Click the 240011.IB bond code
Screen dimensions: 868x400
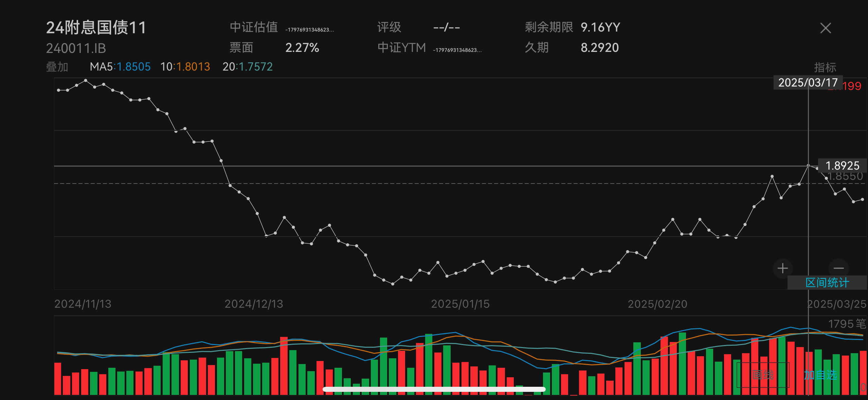tap(76, 49)
